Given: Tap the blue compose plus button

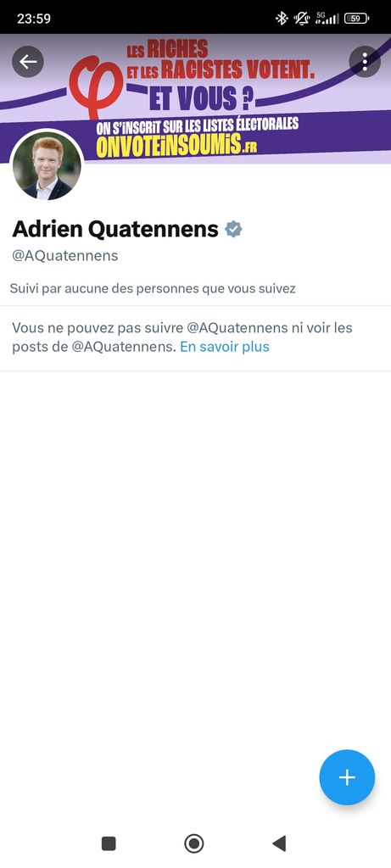Looking at the screenshot, I should 347,777.
